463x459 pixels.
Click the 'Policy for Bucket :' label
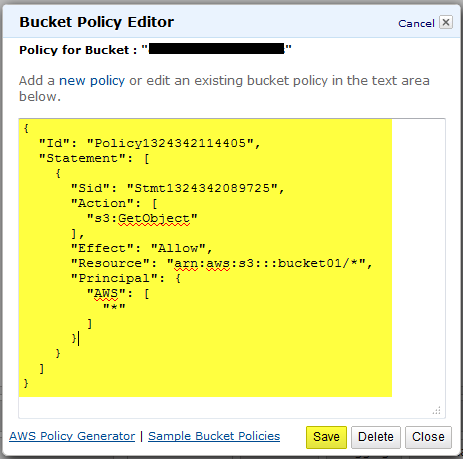click(x=78, y=50)
